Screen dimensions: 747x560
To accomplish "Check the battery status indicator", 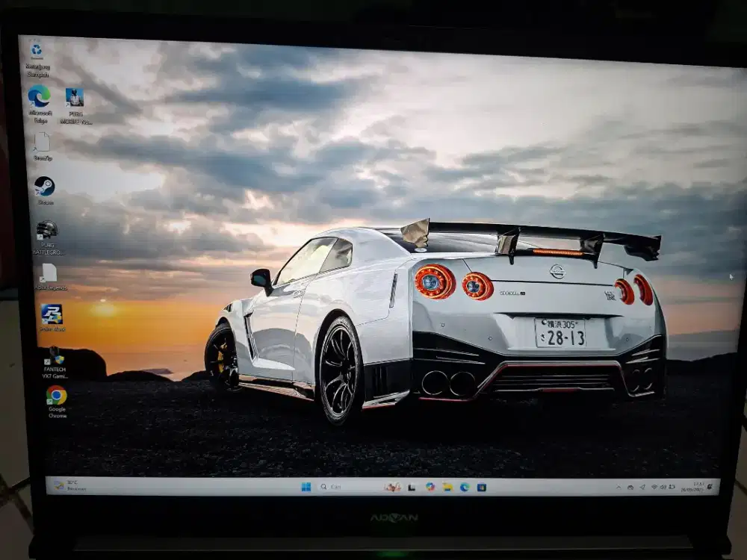I will (x=672, y=487).
